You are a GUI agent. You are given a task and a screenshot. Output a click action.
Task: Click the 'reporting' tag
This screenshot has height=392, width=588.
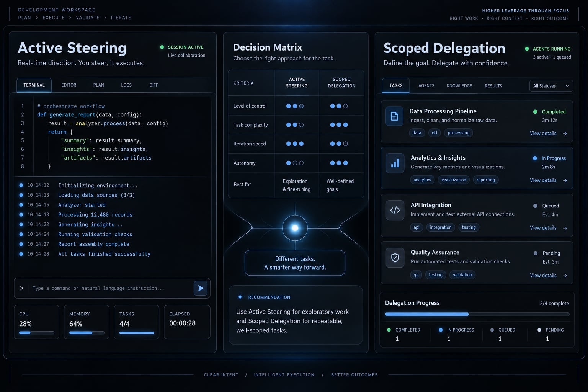pyautogui.click(x=486, y=180)
